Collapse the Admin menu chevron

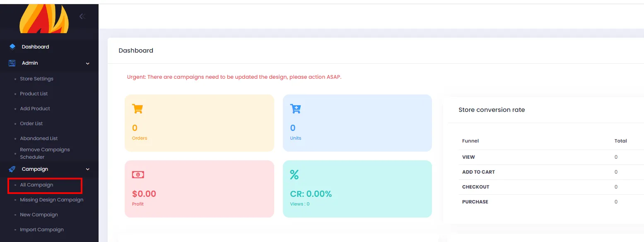coord(87,63)
